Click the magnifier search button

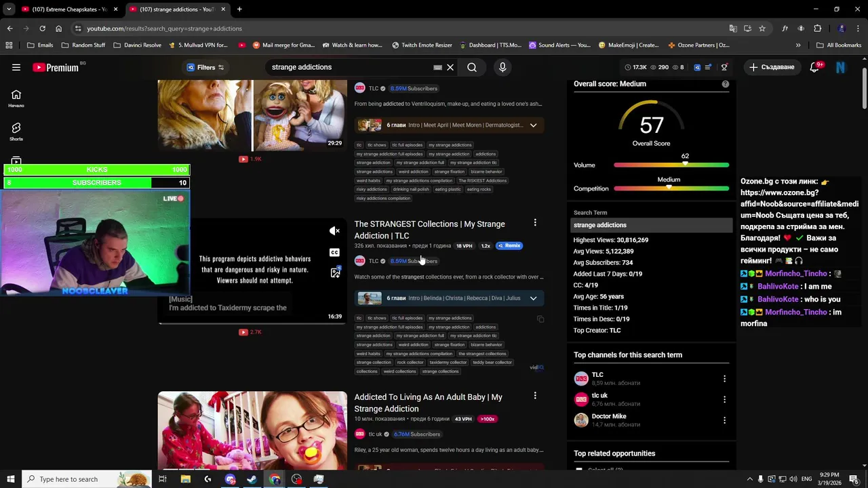(x=472, y=67)
